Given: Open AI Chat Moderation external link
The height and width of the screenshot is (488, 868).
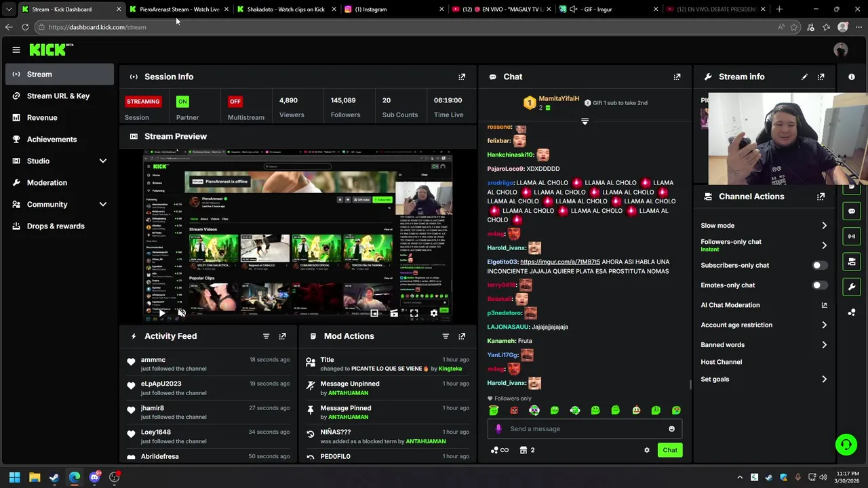Looking at the screenshot, I should (824, 305).
